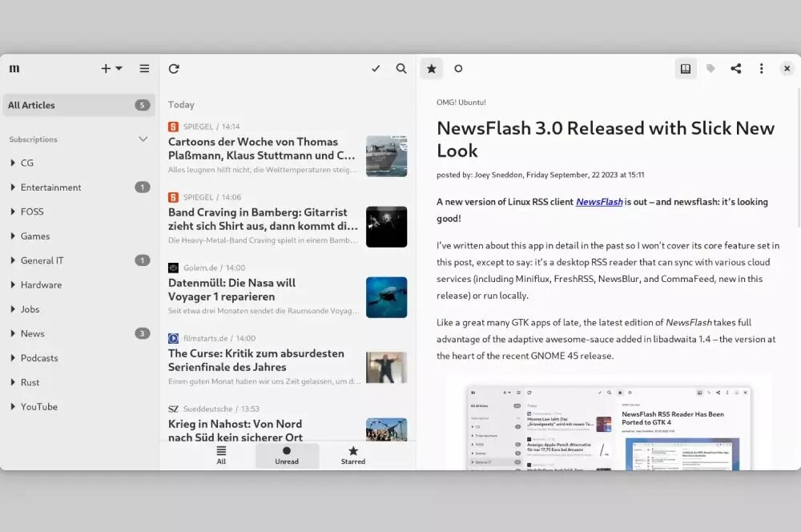The image size is (801, 532).
Task: Open the article's three-dot menu
Action: coord(762,68)
